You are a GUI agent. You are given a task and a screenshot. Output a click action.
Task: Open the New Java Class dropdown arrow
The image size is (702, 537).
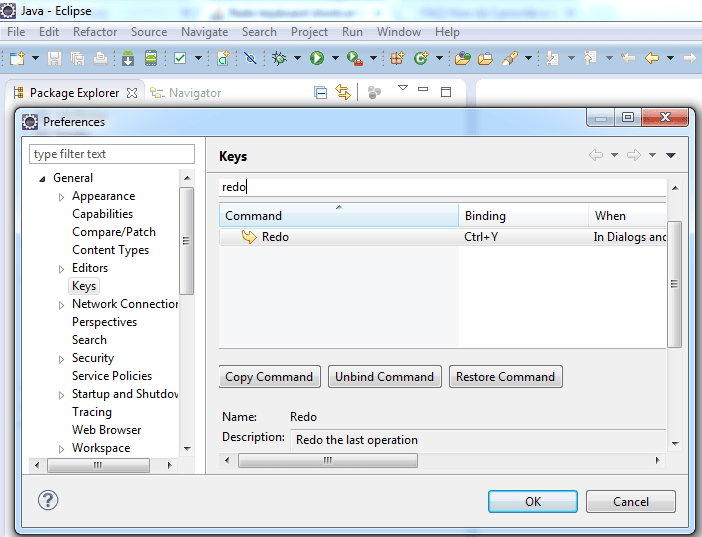439,58
